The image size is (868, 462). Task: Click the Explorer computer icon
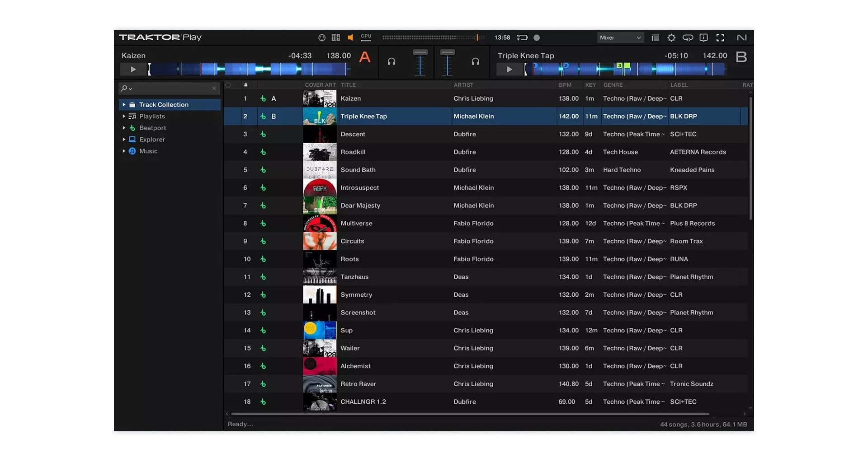coord(132,140)
